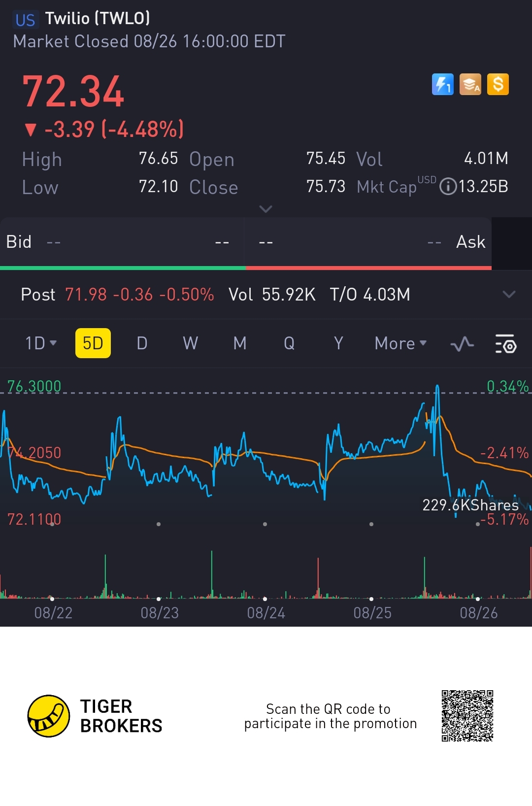Tap the Low value 72.10

pos(158,187)
